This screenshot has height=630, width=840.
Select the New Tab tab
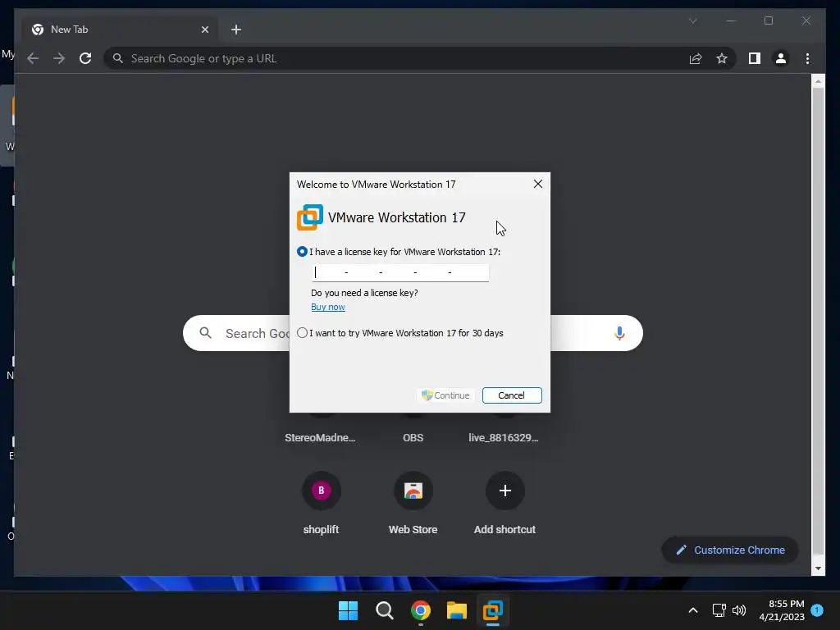120,30
